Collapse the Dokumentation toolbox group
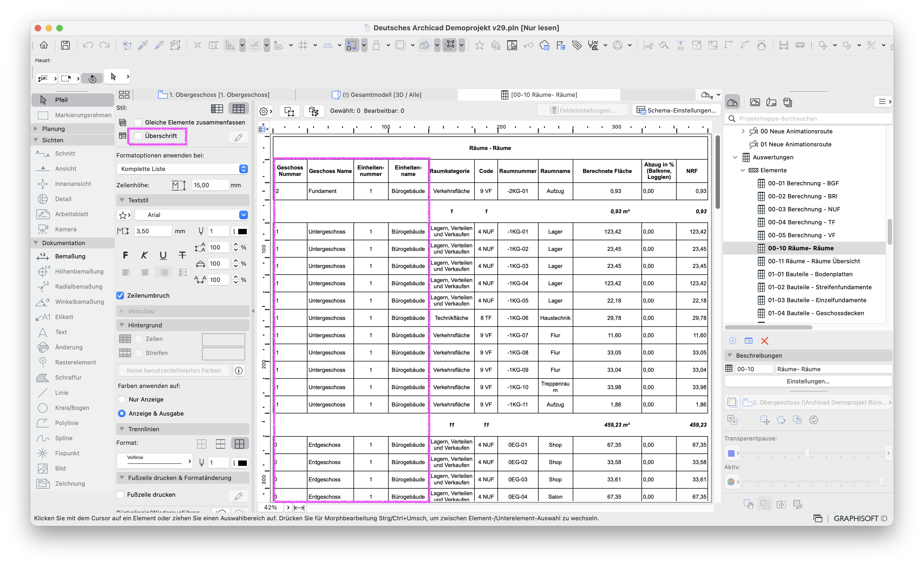The width and height of the screenshot is (924, 566). (36, 243)
